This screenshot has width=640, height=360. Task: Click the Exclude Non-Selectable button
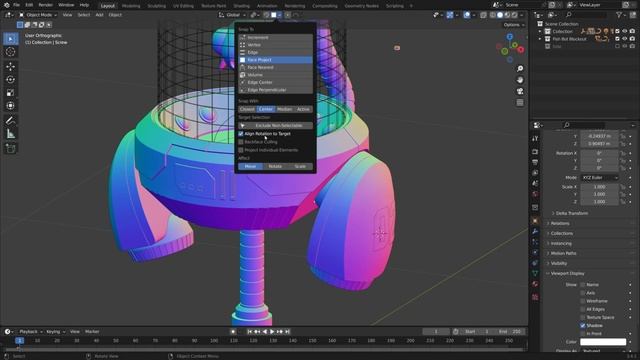[276, 126]
